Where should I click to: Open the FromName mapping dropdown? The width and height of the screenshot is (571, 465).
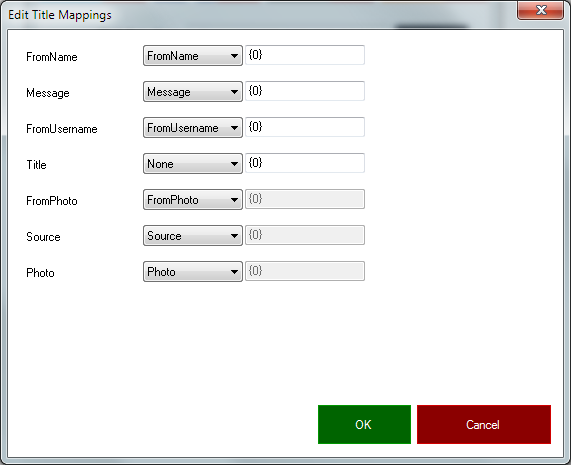pyautogui.click(x=193, y=56)
